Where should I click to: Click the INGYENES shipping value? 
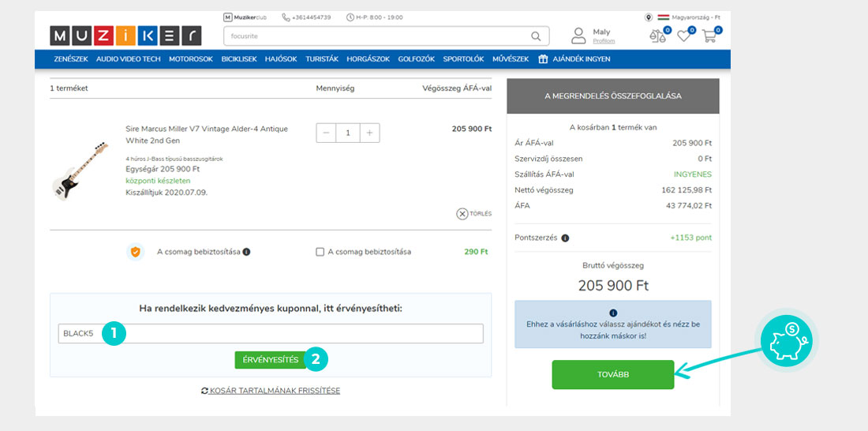click(693, 174)
